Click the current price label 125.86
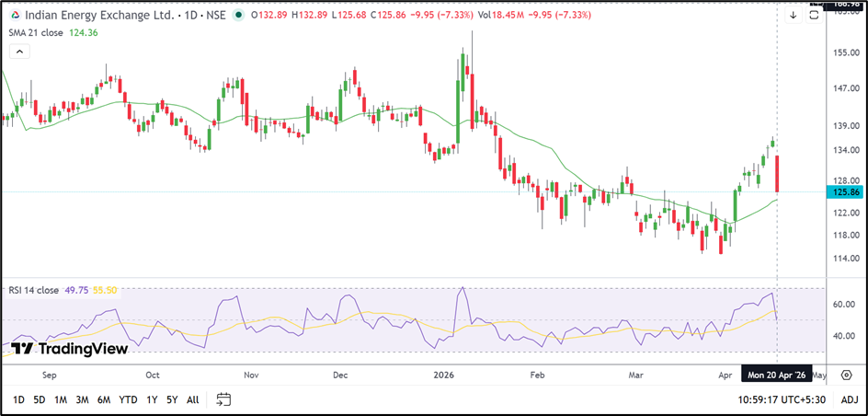Viewport: 868px width, 416px height. click(843, 192)
